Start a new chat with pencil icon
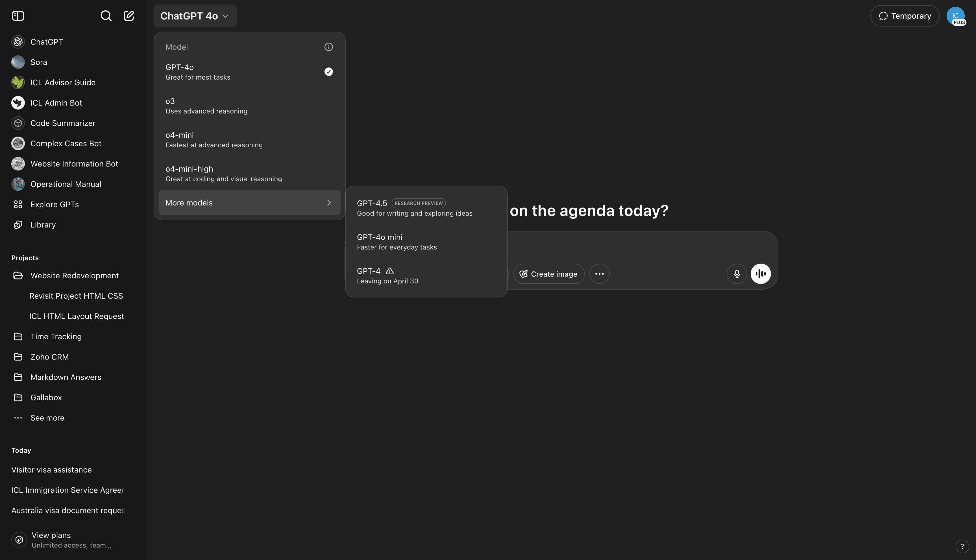 pyautogui.click(x=128, y=16)
